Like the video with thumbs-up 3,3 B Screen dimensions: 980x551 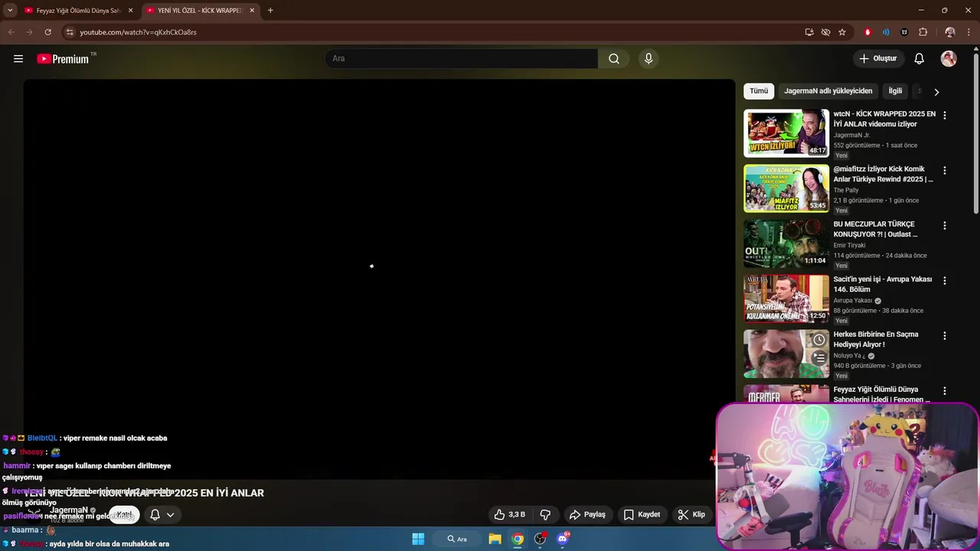pos(510,514)
